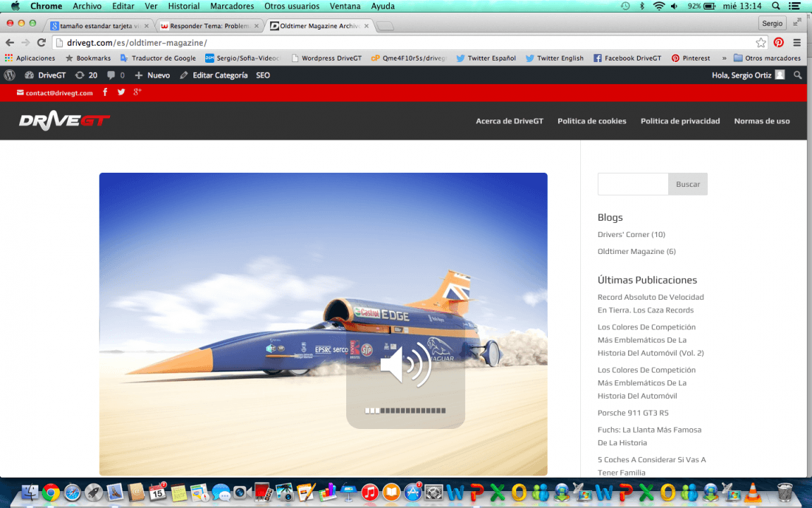Open the Politica de cookies page
The height and width of the screenshot is (508, 812).
[x=592, y=120]
